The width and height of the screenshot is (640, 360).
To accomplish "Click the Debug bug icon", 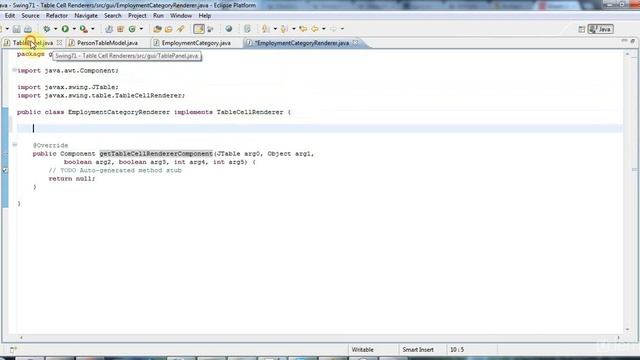I will [x=47, y=29].
